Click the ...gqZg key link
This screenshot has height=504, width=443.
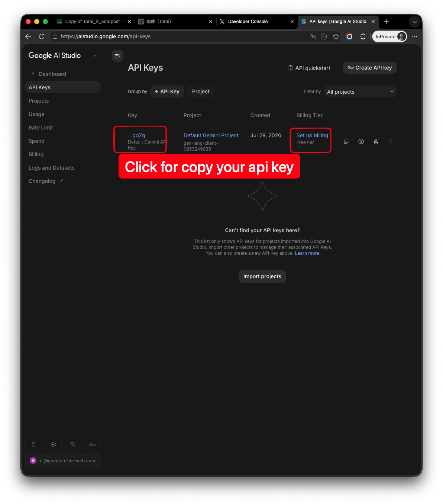(136, 135)
